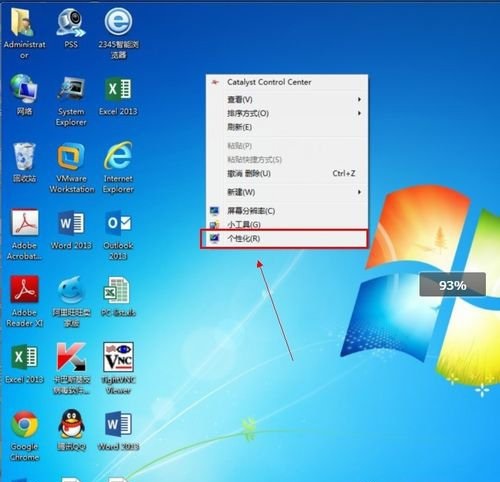This screenshot has height=482, width=500.
Task: Select the System Explorer icon
Action: tap(71, 89)
